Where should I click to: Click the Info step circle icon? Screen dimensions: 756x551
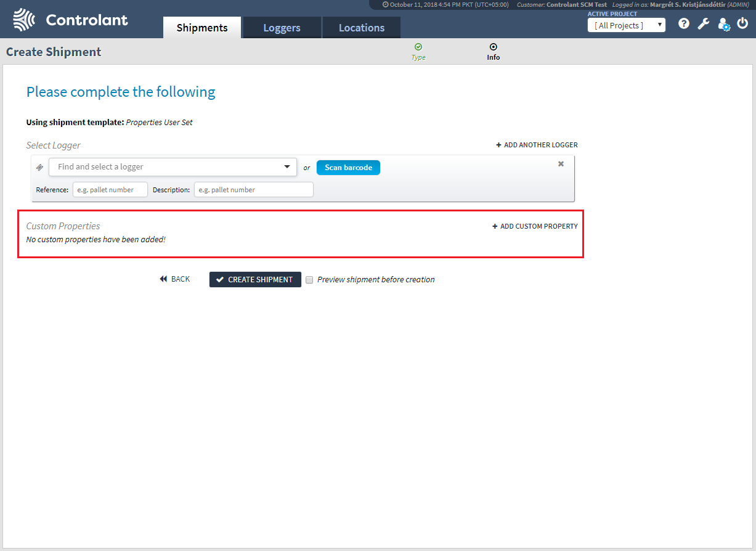coord(493,47)
